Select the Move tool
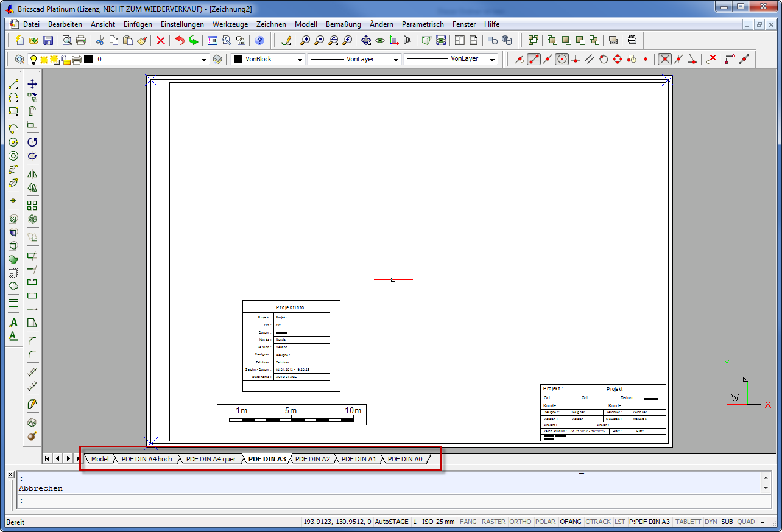The height and width of the screenshot is (532, 782). [x=32, y=84]
